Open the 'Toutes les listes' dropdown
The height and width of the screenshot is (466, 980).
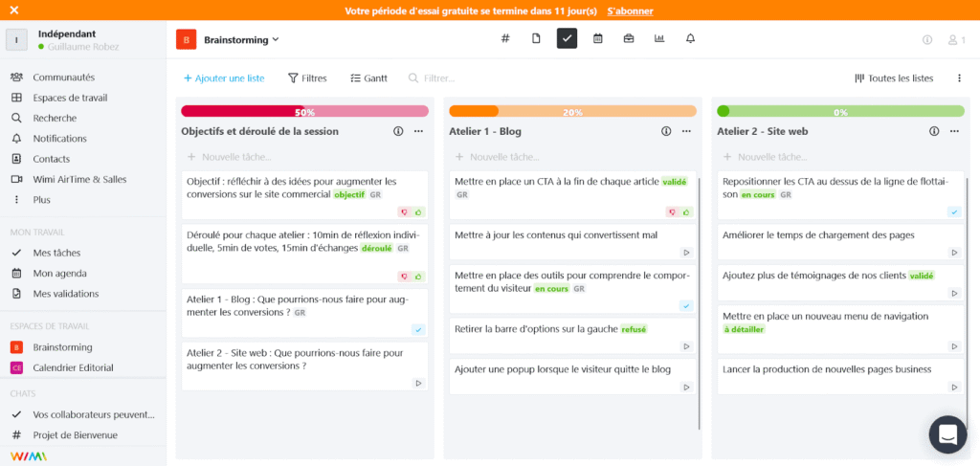click(x=895, y=78)
